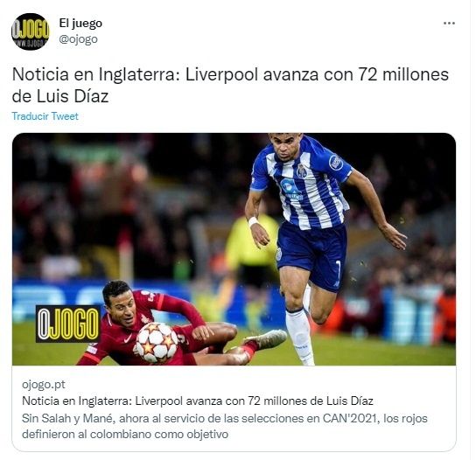Open the Luis Díaz match photo preview
476x460 pixels.
point(234,249)
